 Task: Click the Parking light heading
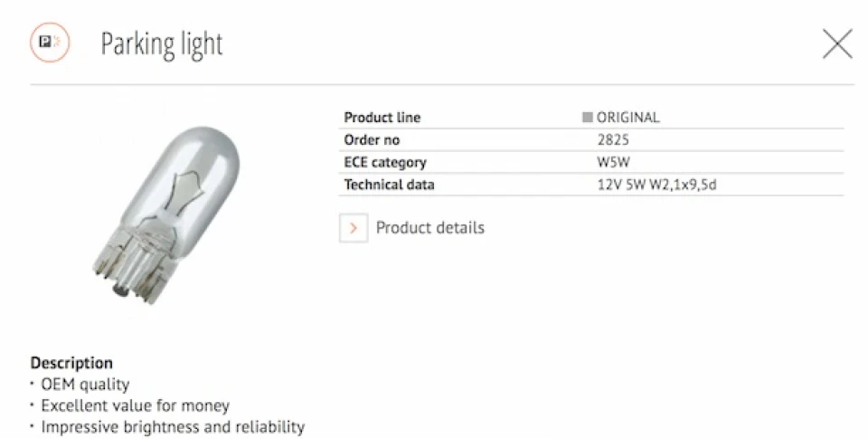[162, 44]
